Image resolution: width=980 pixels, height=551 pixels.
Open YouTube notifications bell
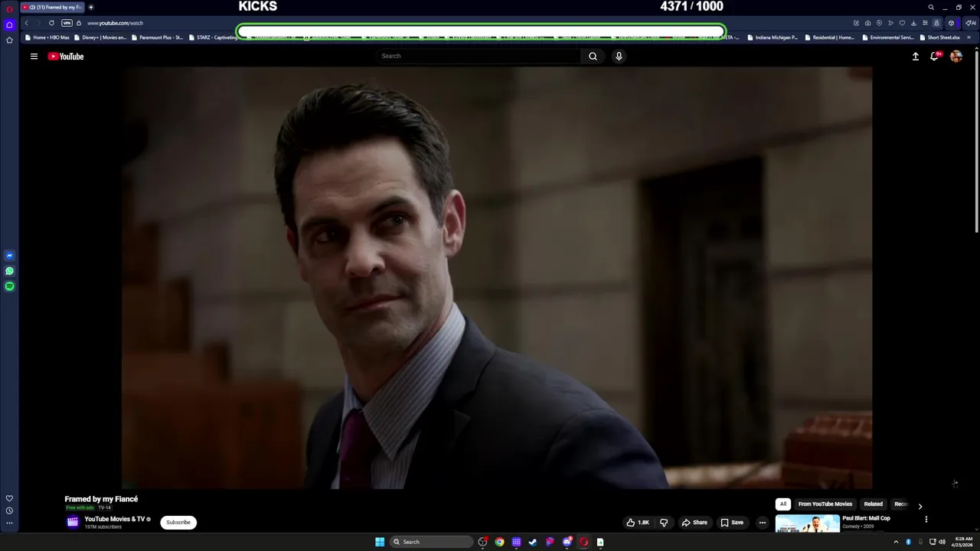935,56
